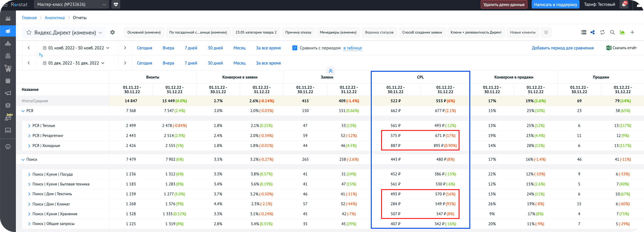The image size is (644, 232).
Task: Switch to the Воронка статусов tab
Action: tap(379, 32)
